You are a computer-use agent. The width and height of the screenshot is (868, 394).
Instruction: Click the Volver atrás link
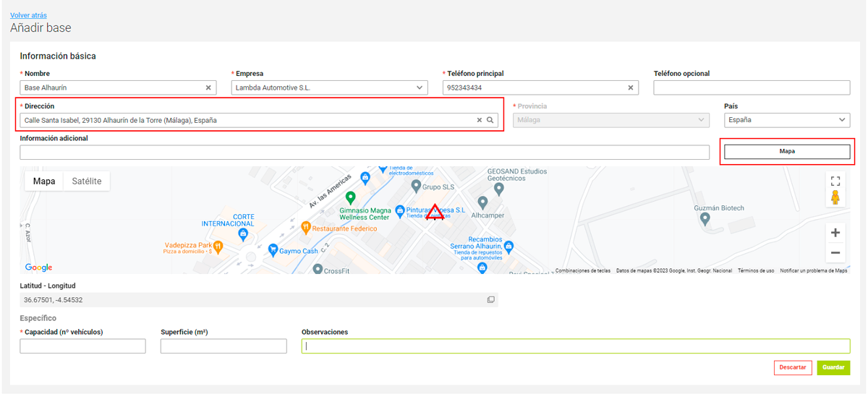pyautogui.click(x=29, y=15)
